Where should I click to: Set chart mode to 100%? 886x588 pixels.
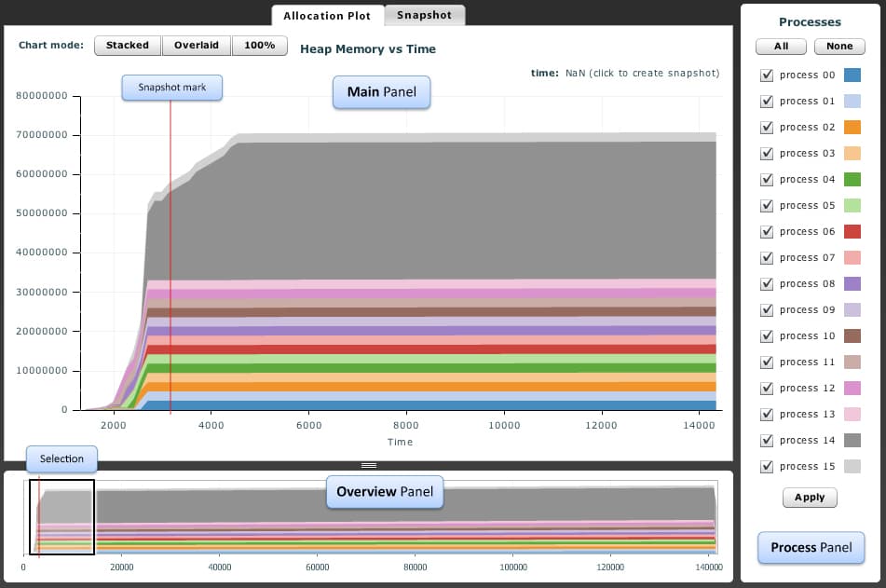coord(260,46)
